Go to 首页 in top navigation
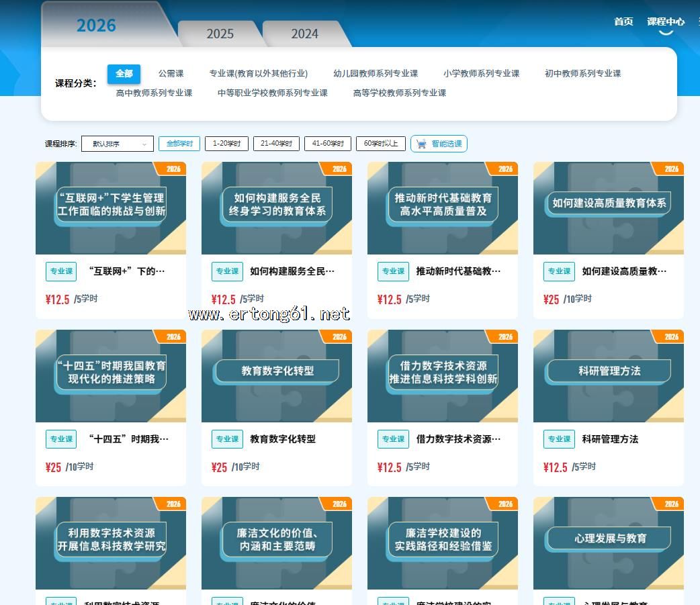Image resolution: width=700 pixels, height=605 pixels. [x=623, y=21]
